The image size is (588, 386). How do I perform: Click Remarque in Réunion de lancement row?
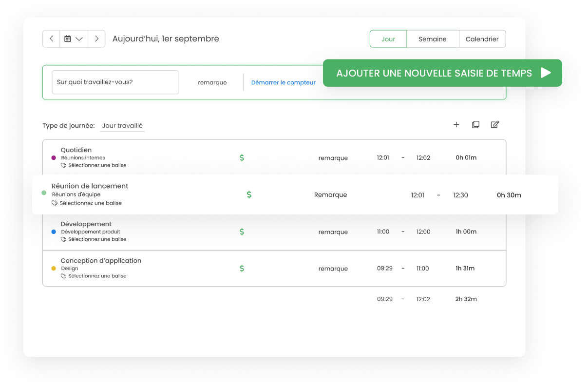coord(331,195)
